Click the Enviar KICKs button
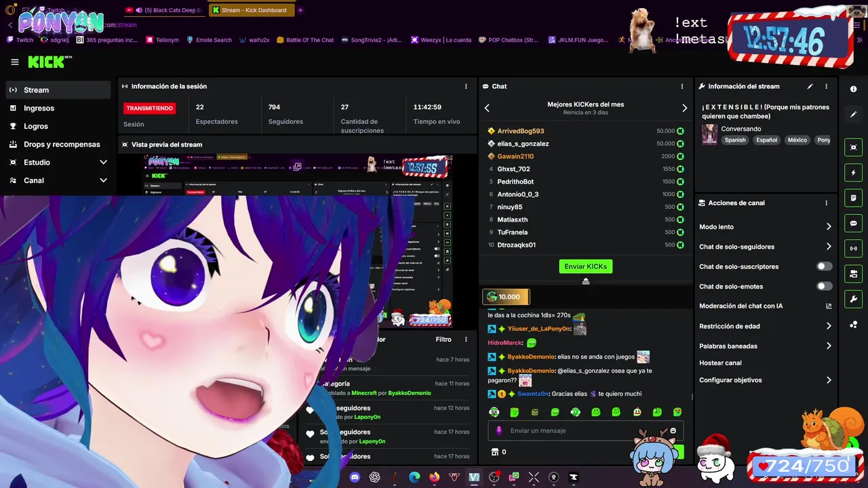The image size is (868, 488). 586,266
